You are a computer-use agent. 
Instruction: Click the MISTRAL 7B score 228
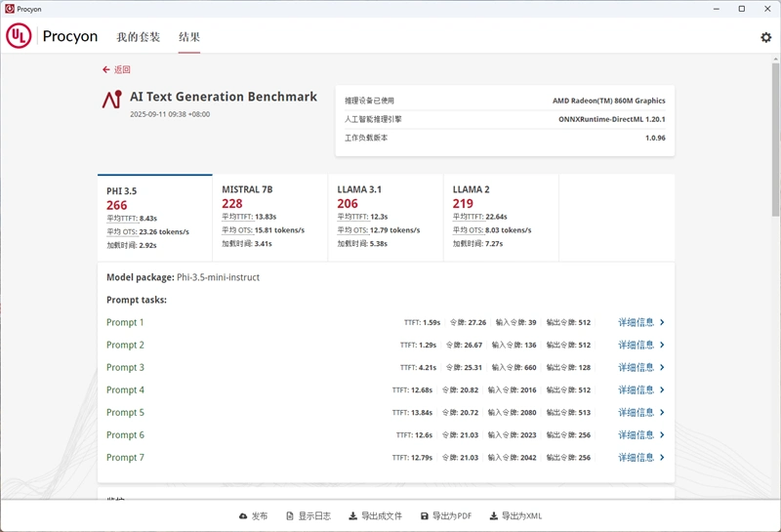tap(232, 204)
